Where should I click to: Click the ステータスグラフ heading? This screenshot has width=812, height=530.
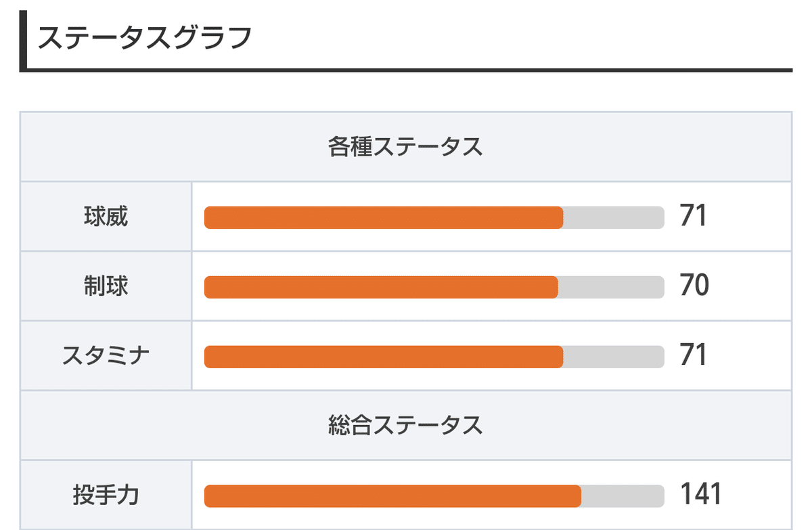coord(144,37)
